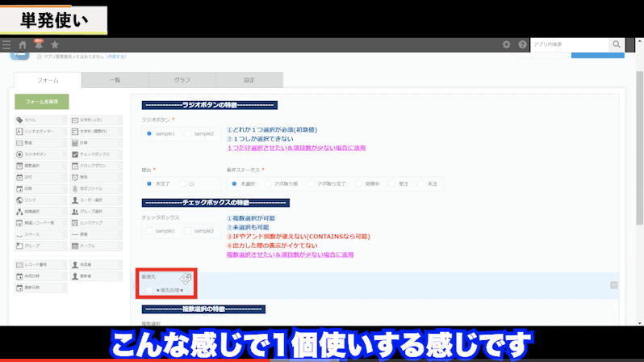Image resolution: width=644 pixels, height=362 pixels.
Task: Switch to the グラフ tab
Action: point(182,80)
